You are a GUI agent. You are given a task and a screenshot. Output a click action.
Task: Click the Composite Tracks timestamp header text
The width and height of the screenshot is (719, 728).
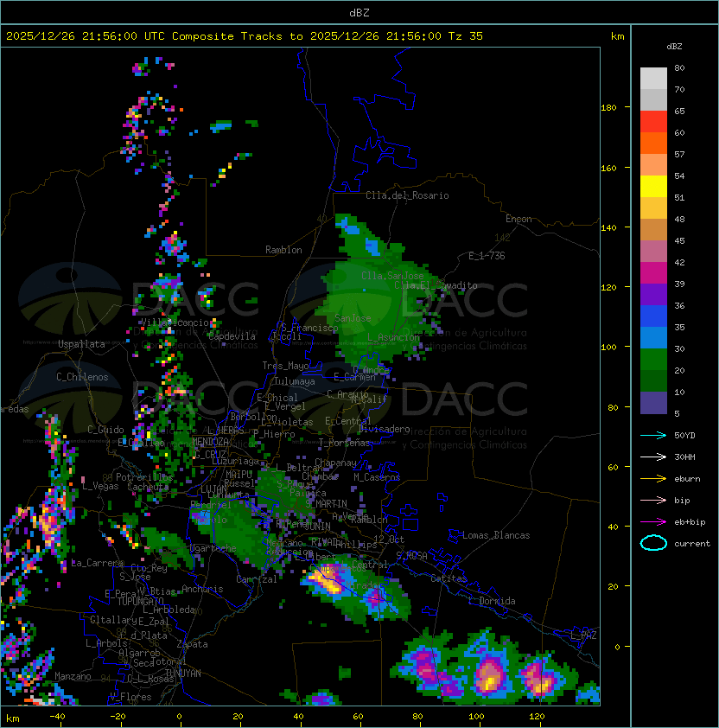click(x=245, y=36)
